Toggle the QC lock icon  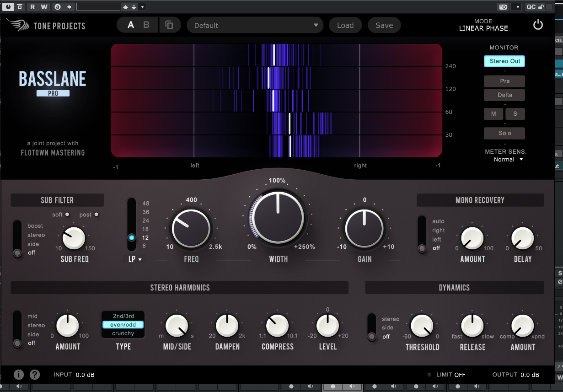tap(541, 7)
